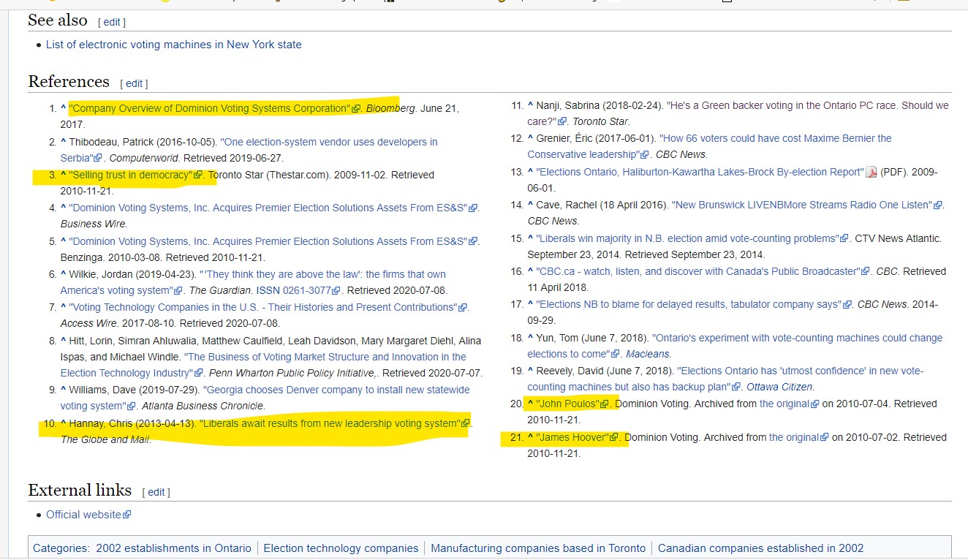This screenshot has height=560, width=968.
Task: Open the Categories link
Action: click(60, 548)
